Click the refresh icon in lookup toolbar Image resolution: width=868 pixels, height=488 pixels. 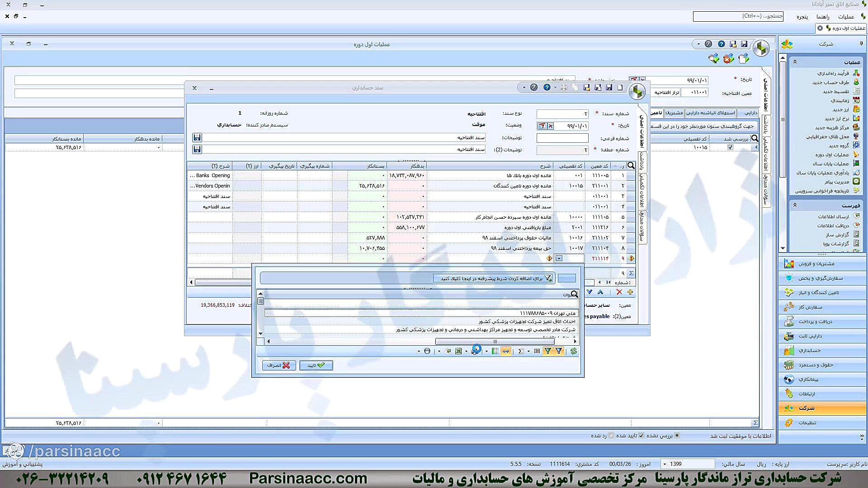(x=574, y=351)
